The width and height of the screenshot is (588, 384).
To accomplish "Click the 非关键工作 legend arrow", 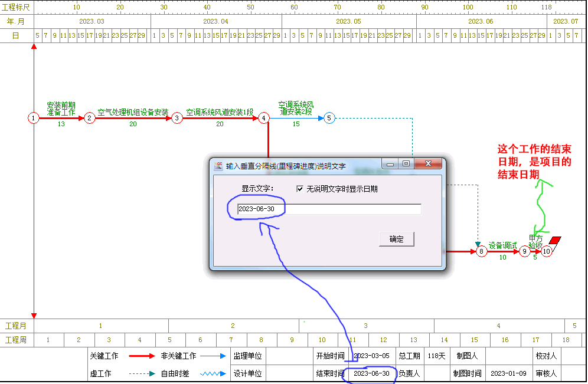I will 213,356.
